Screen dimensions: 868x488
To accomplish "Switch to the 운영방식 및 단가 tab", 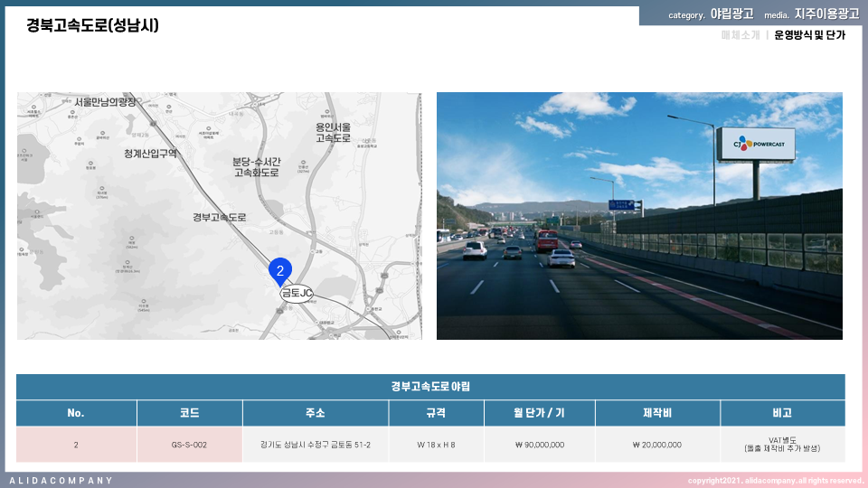I will (x=809, y=35).
